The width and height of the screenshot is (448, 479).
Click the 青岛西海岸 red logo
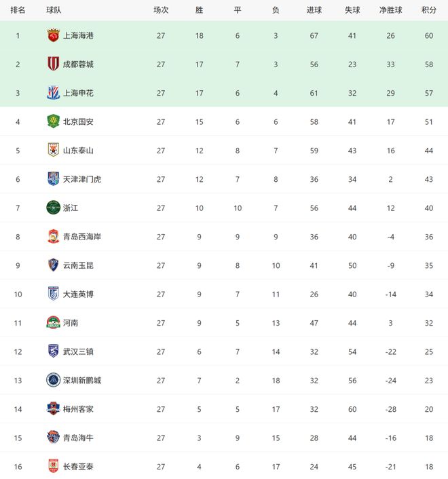pyautogui.click(x=53, y=236)
